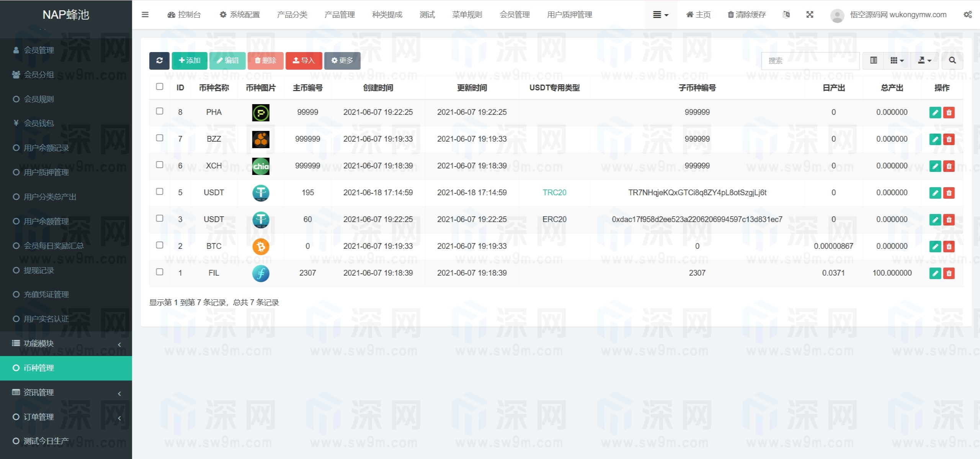Click the hamburger sidebar toggle icon

145,15
